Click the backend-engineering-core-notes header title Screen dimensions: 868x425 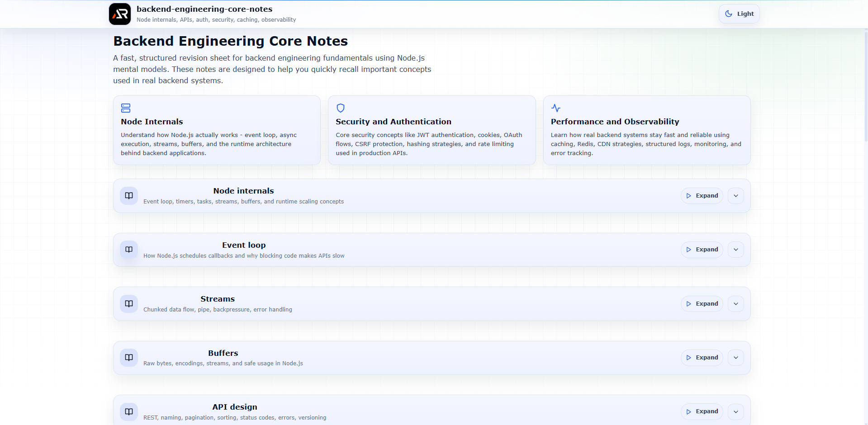pos(204,9)
